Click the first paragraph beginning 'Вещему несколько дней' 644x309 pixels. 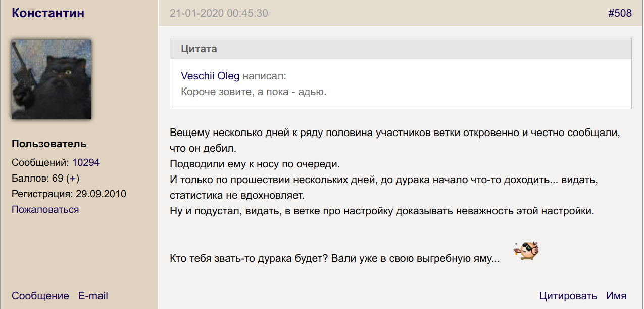394,134
